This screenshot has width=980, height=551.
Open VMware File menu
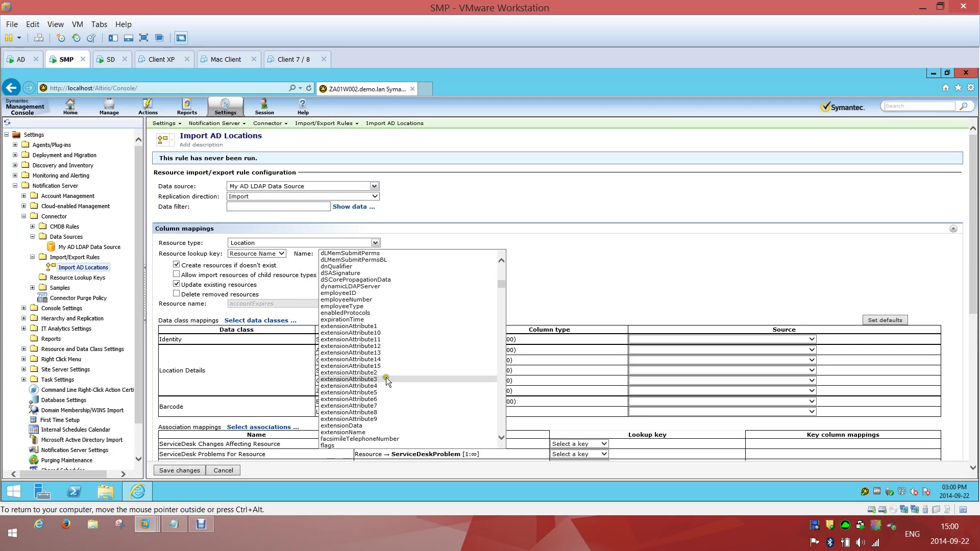point(12,24)
